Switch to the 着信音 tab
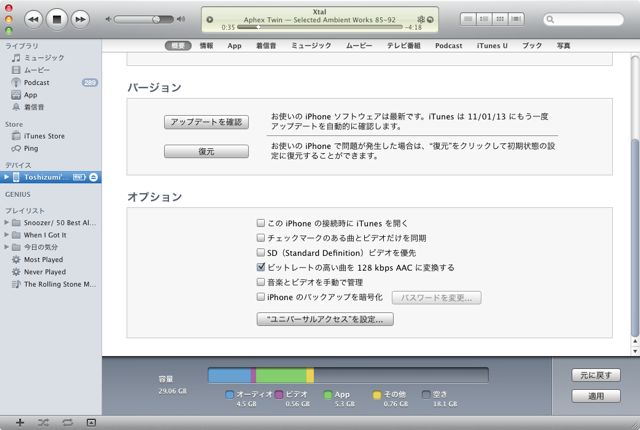Screen dimensions: 640x430 (266, 46)
